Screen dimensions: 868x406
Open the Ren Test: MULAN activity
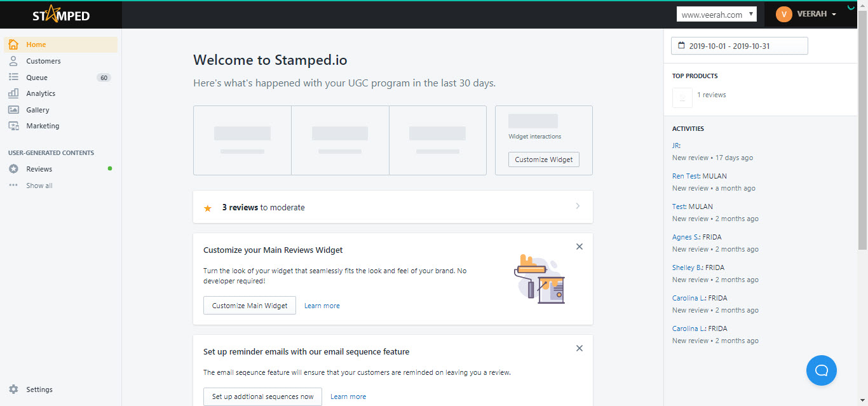(700, 176)
